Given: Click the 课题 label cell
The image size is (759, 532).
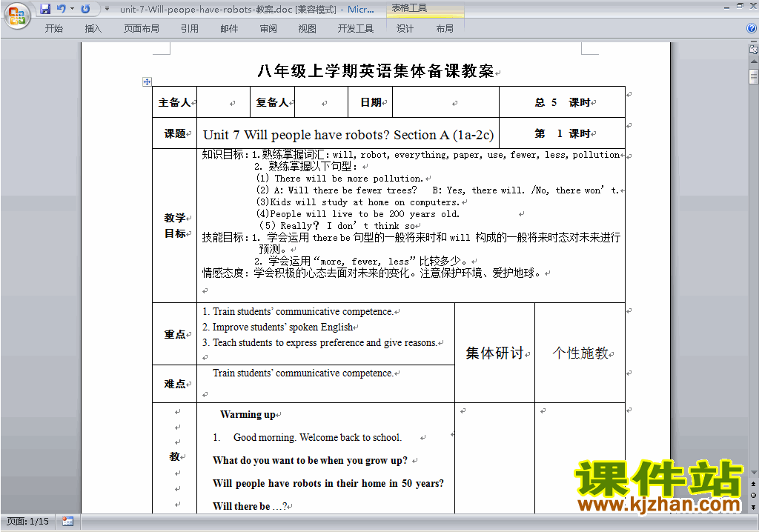Looking at the screenshot, I should click(174, 133).
